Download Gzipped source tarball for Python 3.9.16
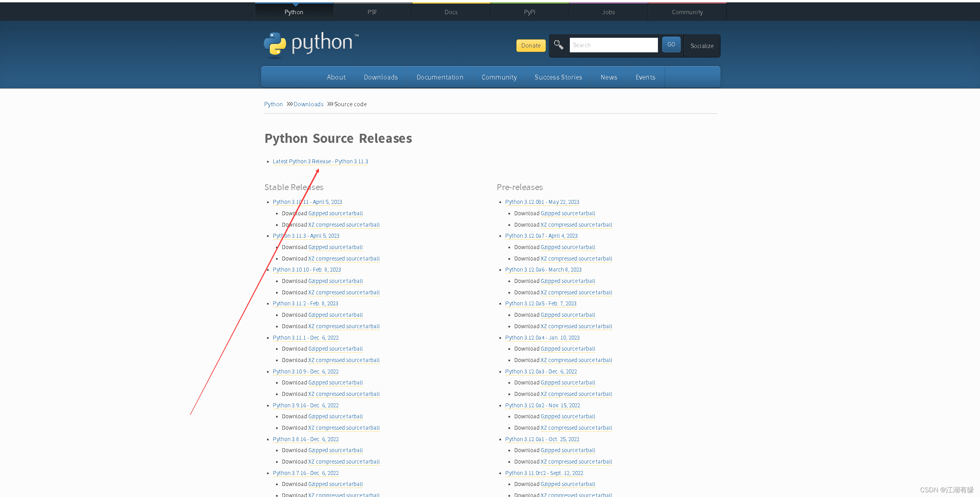The height and width of the screenshot is (497, 980). click(x=335, y=416)
